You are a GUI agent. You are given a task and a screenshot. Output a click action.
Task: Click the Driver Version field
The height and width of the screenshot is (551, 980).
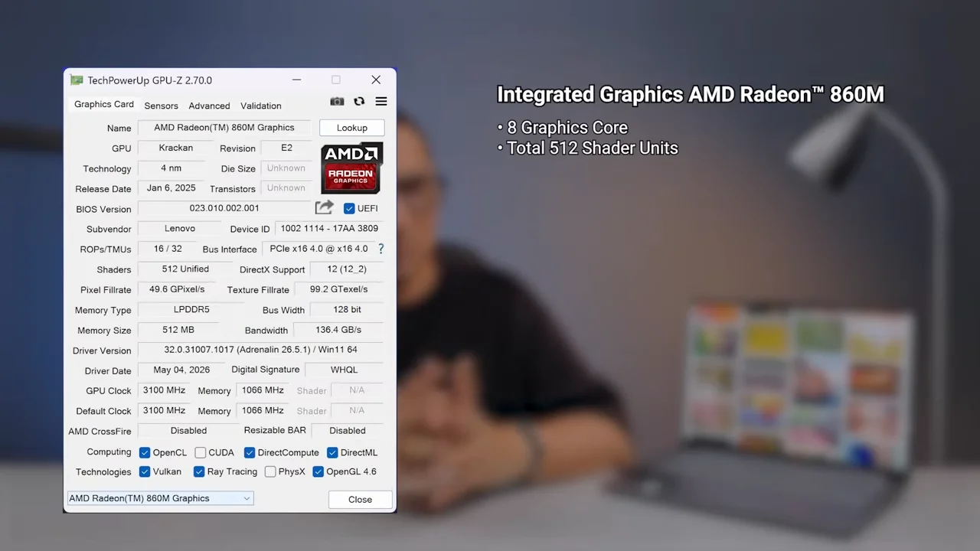click(260, 350)
